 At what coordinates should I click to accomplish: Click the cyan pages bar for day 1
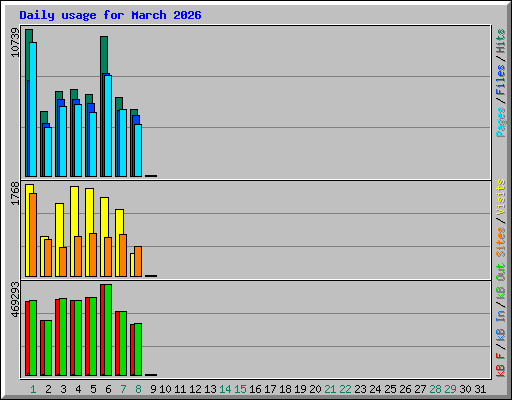tap(33, 109)
